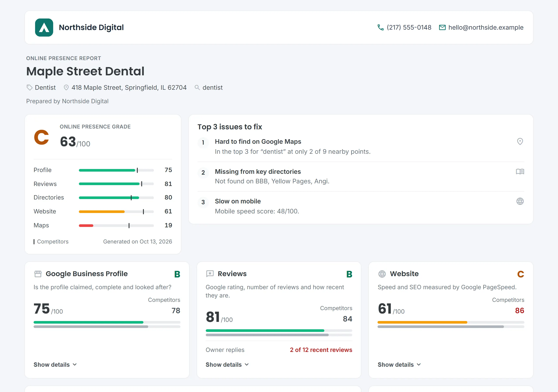Image resolution: width=558 pixels, height=392 pixels.
Task: Click the storefront icon on Google Business Profile card
Action: pos(38,274)
